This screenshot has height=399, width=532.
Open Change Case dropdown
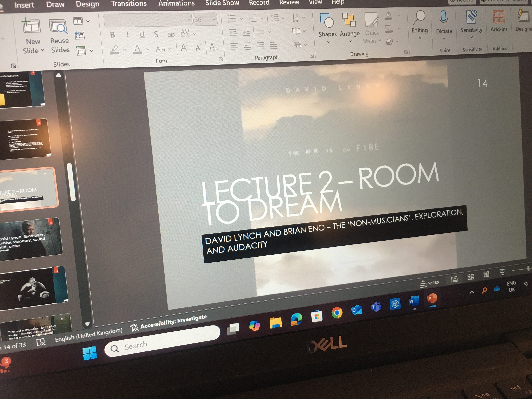pyautogui.click(x=163, y=49)
